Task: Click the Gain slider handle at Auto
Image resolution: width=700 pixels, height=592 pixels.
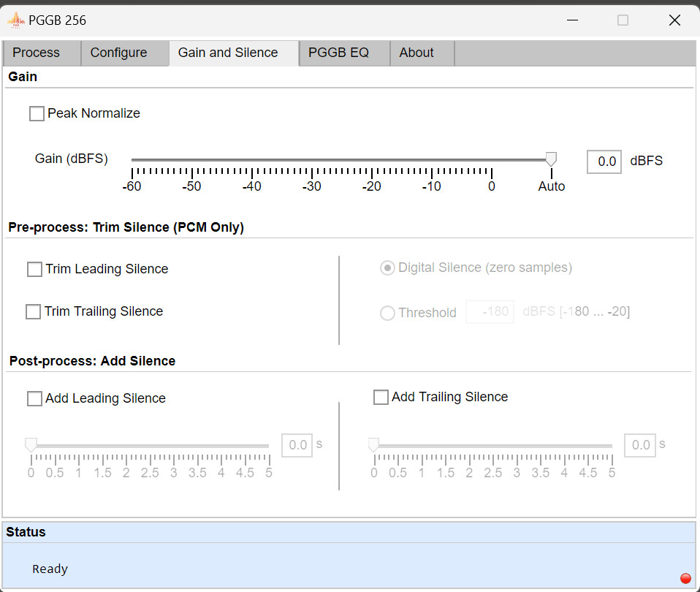Action: [x=551, y=159]
